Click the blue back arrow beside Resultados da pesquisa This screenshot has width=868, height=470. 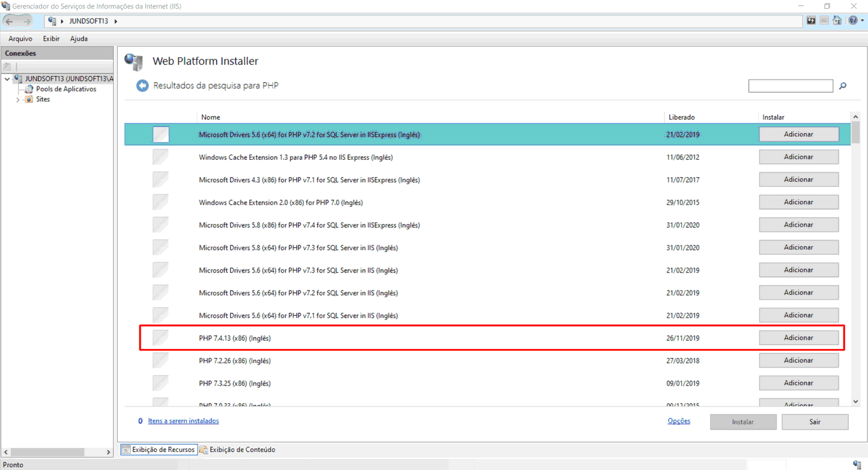(x=143, y=86)
